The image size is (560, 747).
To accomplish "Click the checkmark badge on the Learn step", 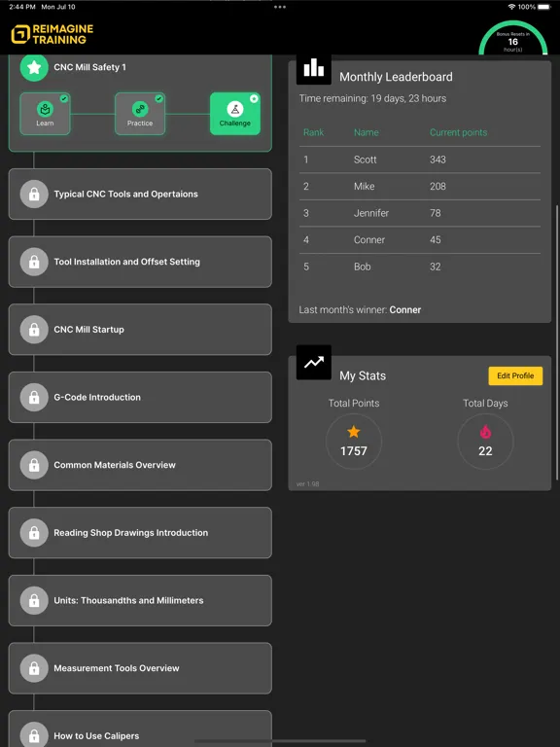I will (x=64, y=98).
